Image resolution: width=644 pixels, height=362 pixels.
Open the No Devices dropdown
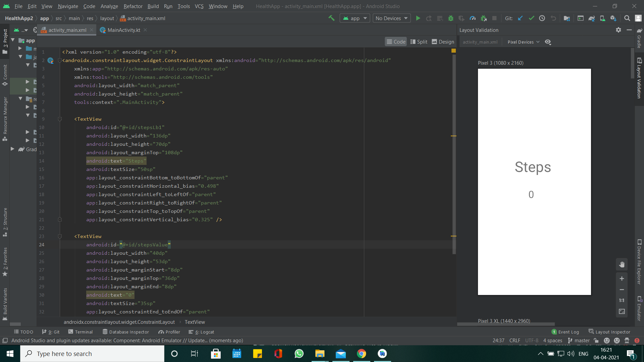coord(391,18)
